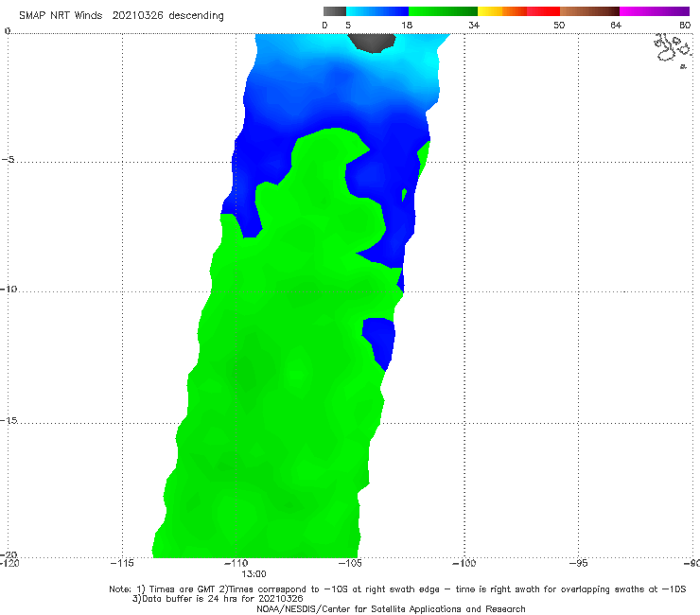Click the '-10' latitude axis label
700x615 pixels.
(8, 289)
